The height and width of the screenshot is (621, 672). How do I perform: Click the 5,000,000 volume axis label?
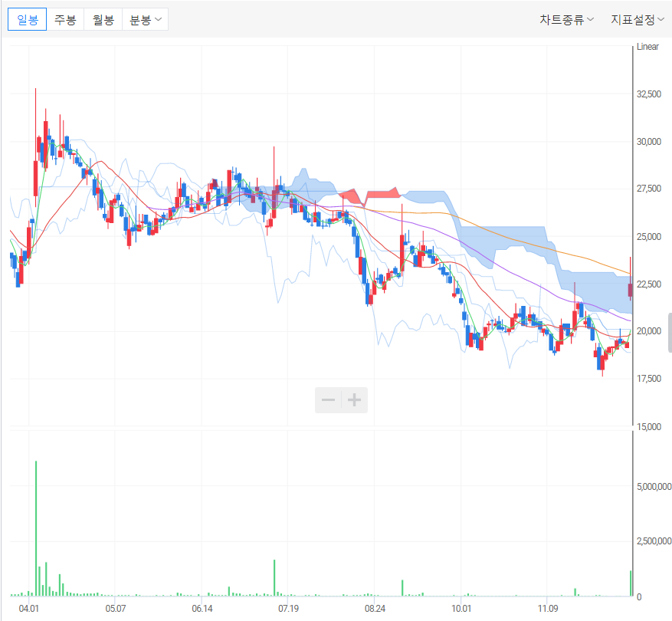click(x=654, y=486)
